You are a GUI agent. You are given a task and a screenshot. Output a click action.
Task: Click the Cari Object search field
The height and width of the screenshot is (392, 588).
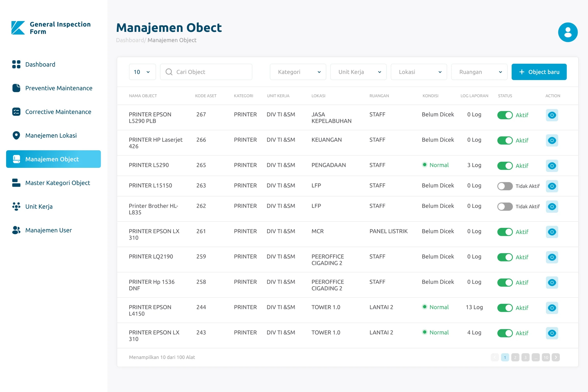(x=206, y=72)
